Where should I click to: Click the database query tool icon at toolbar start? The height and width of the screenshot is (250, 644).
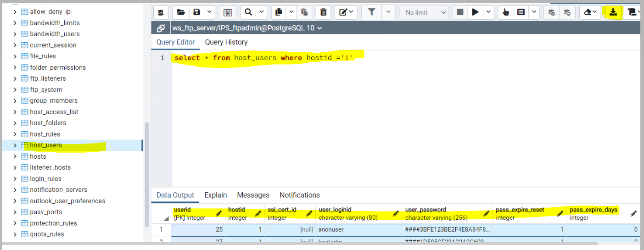[x=161, y=12]
